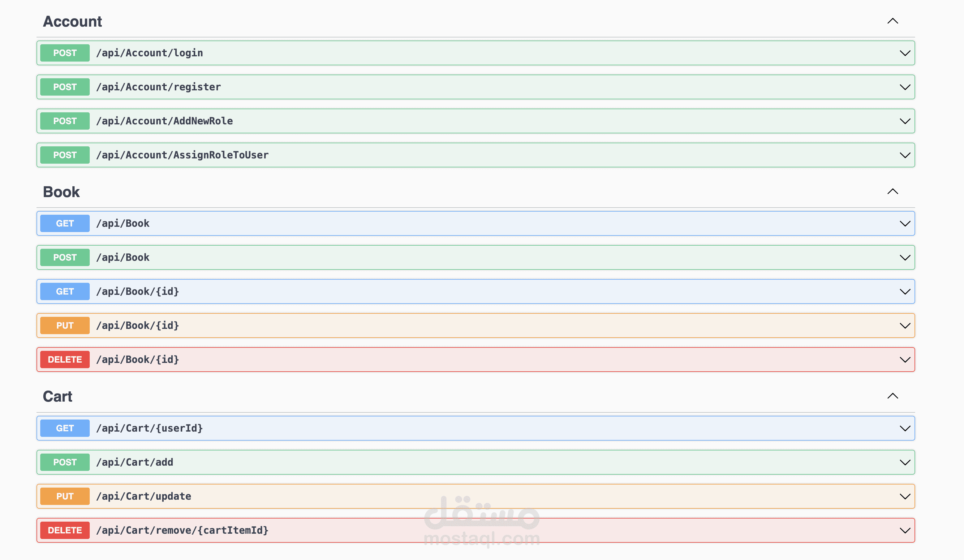Expand DELETE /api/Book/{id} arrow
Viewport: 964px width, 560px height.
coord(905,360)
